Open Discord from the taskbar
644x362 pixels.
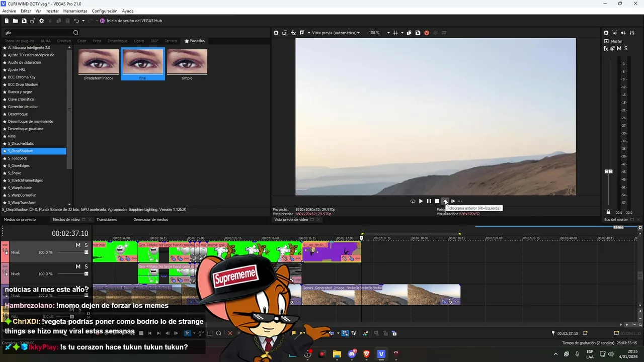pyautogui.click(x=352, y=354)
